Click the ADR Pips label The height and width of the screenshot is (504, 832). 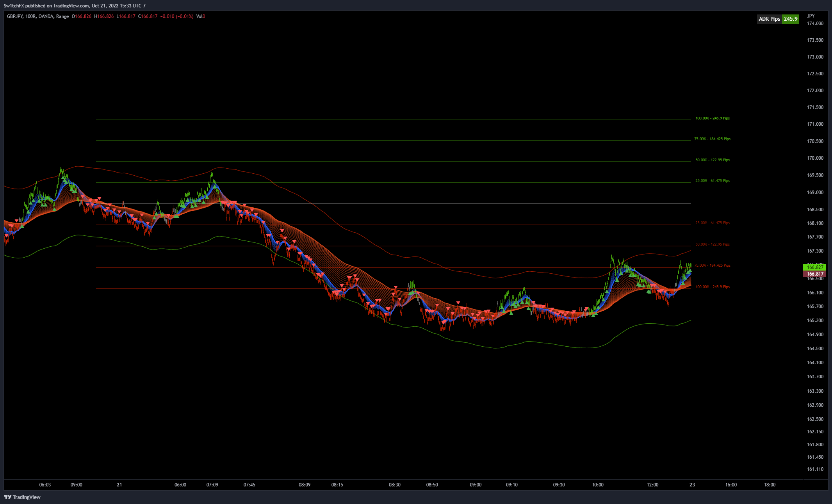769,19
